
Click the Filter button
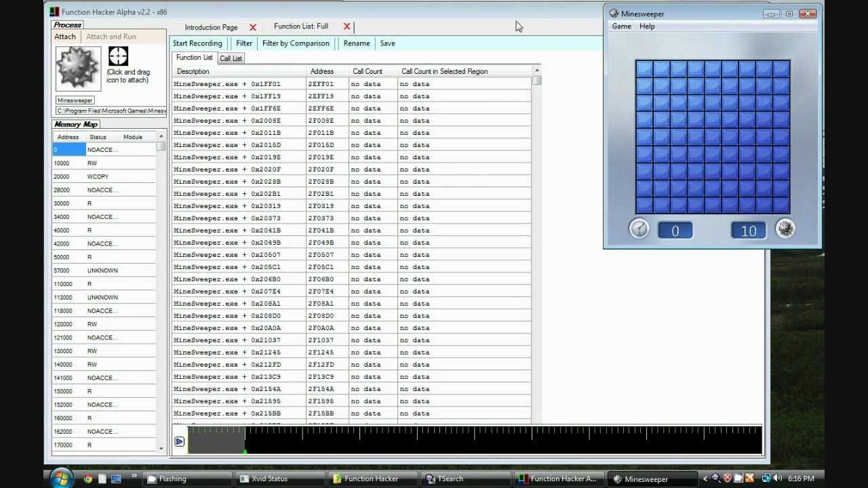point(244,43)
